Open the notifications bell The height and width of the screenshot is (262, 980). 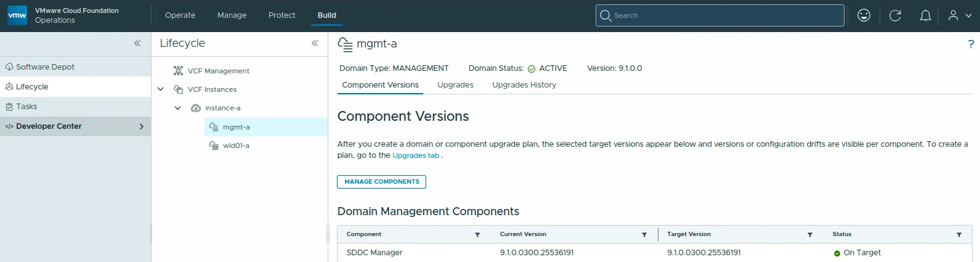[925, 15]
